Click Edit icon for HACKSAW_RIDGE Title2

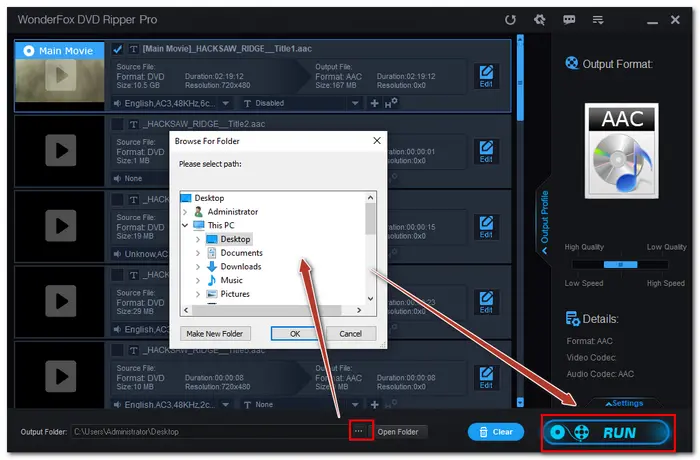[486, 151]
